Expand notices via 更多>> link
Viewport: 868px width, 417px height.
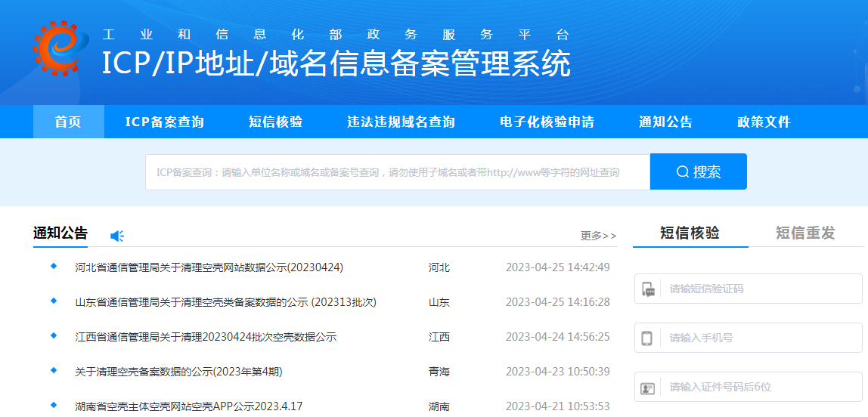pos(598,236)
